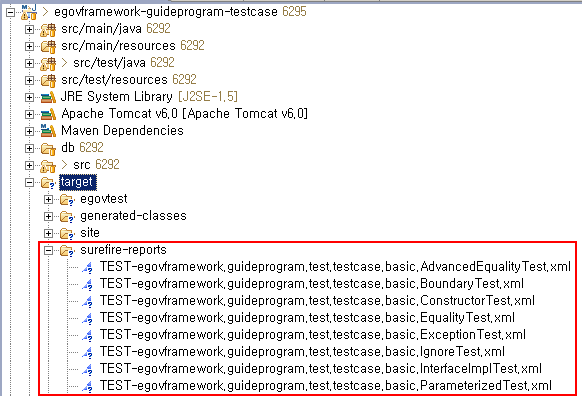Expand the egovtest folder
The height and width of the screenshot is (396, 582).
click(48, 199)
